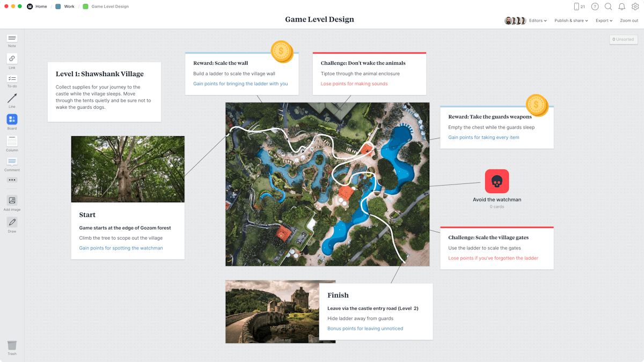Select the Column tool
The width and height of the screenshot is (644, 362).
point(12,140)
